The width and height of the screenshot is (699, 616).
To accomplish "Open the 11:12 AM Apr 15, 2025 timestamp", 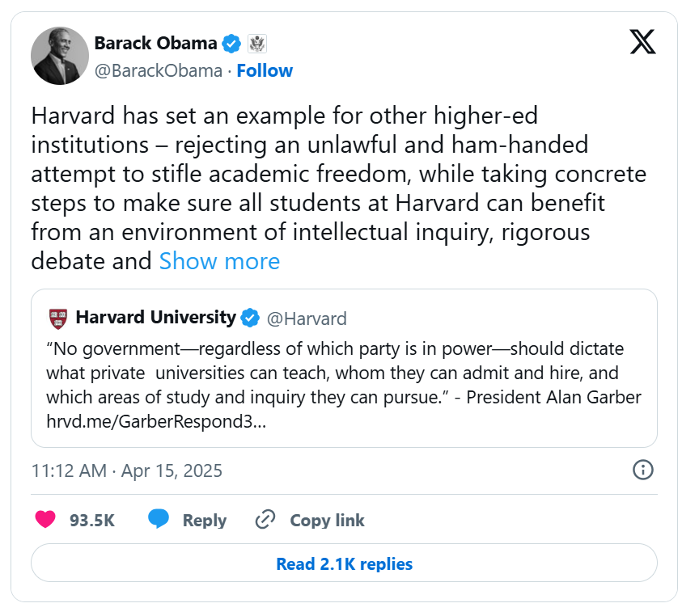I will [x=126, y=470].
